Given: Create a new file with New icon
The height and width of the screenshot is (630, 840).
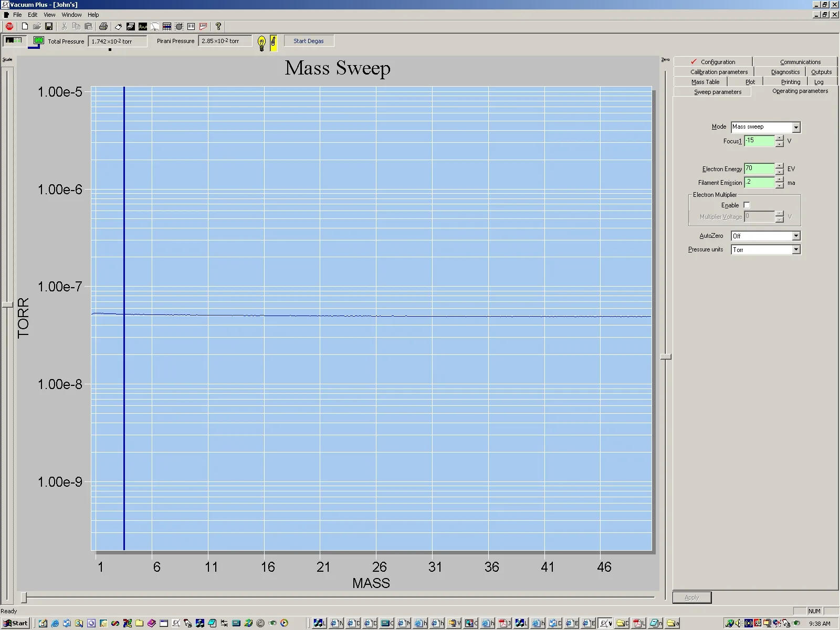Looking at the screenshot, I should coord(25,26).
